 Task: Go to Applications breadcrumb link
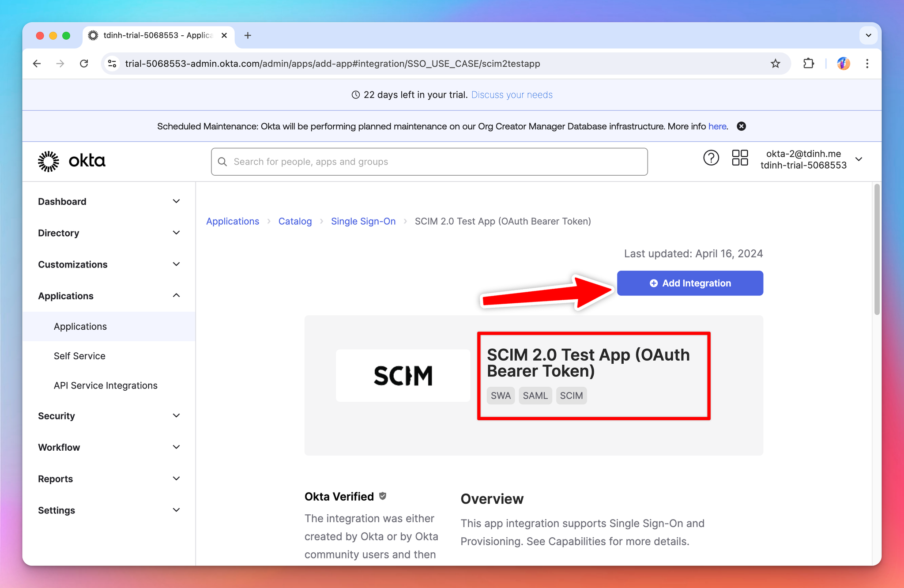[x=233, y=221]
